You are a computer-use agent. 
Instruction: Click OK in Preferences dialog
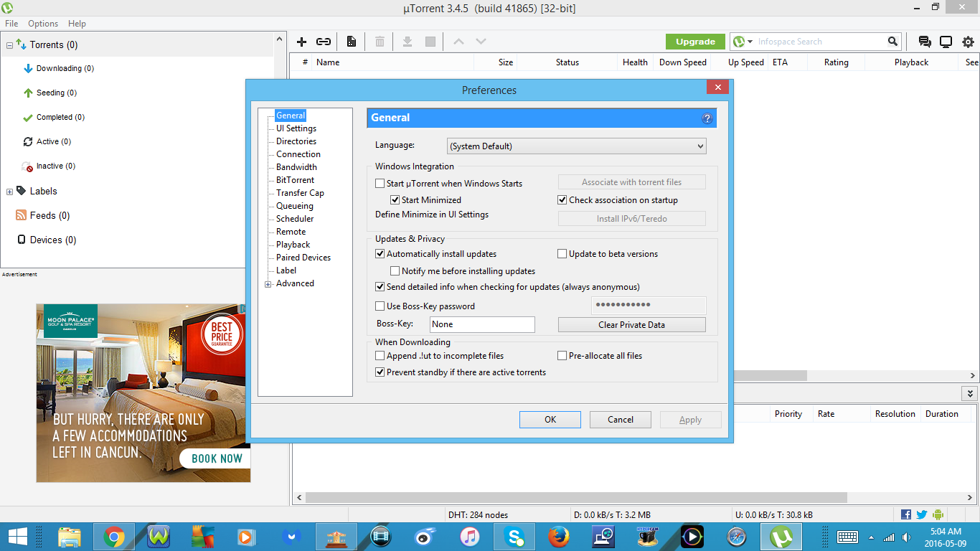(550, 420)
